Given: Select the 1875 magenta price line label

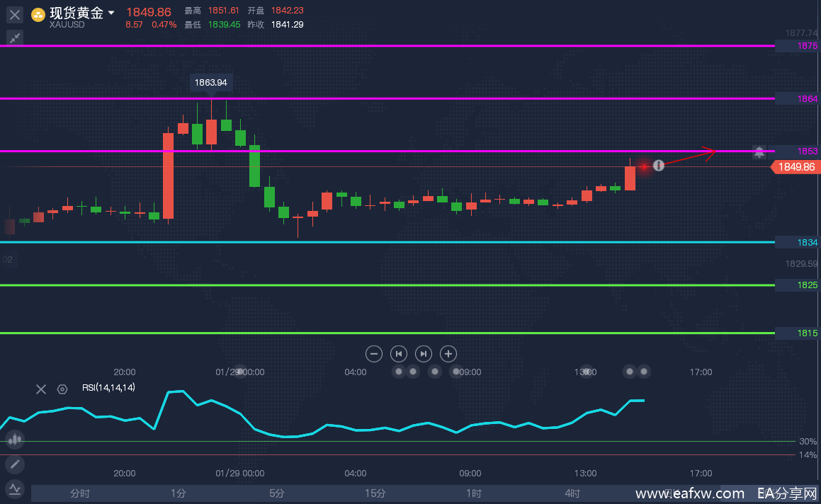Looking at the screenshot, I should coord(798,46).
